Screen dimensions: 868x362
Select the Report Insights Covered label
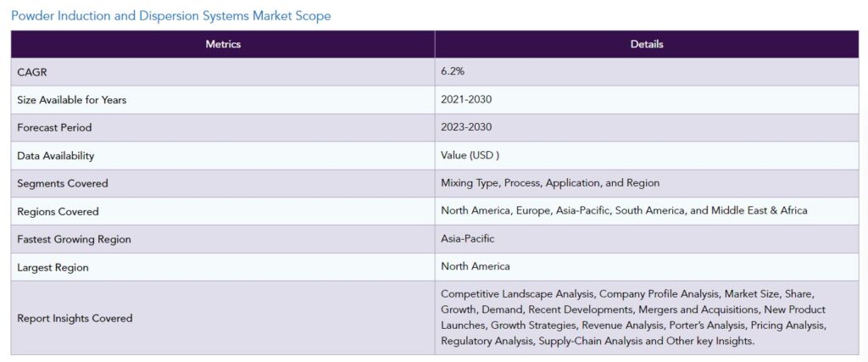75,318
